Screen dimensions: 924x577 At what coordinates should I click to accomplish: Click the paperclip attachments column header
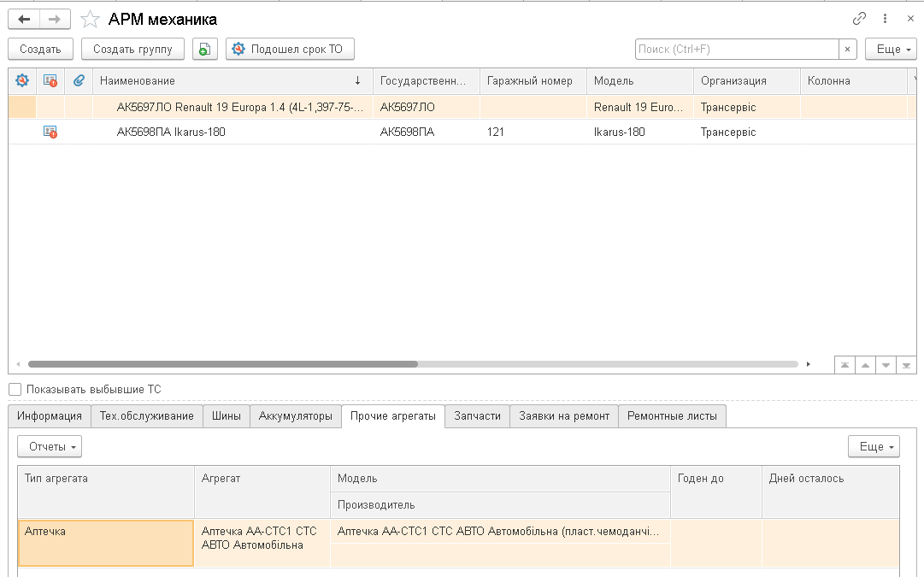point(79,80)
